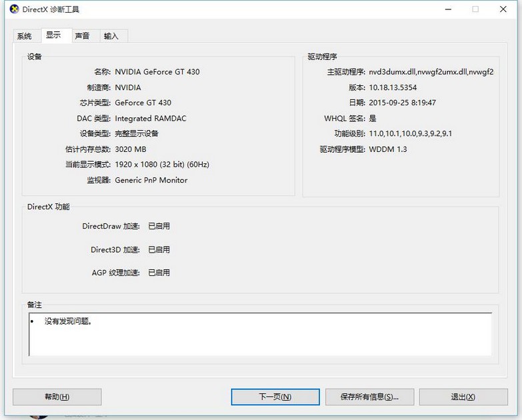Switch to the 系统 tab
This screenshot has width=522, height=420.
[x=25, y=36]
